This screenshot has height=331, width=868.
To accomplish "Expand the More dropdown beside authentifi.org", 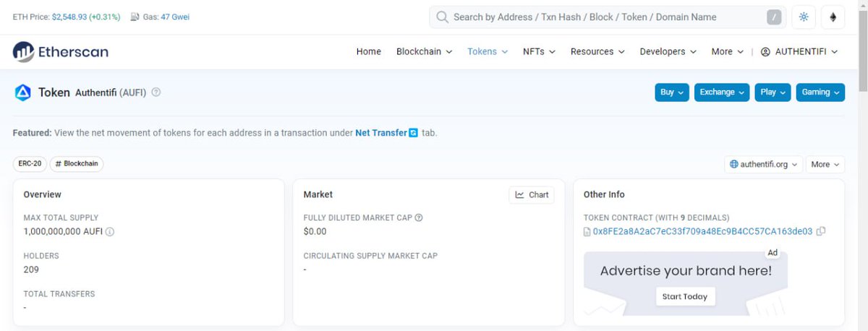I will coord(825,165).
